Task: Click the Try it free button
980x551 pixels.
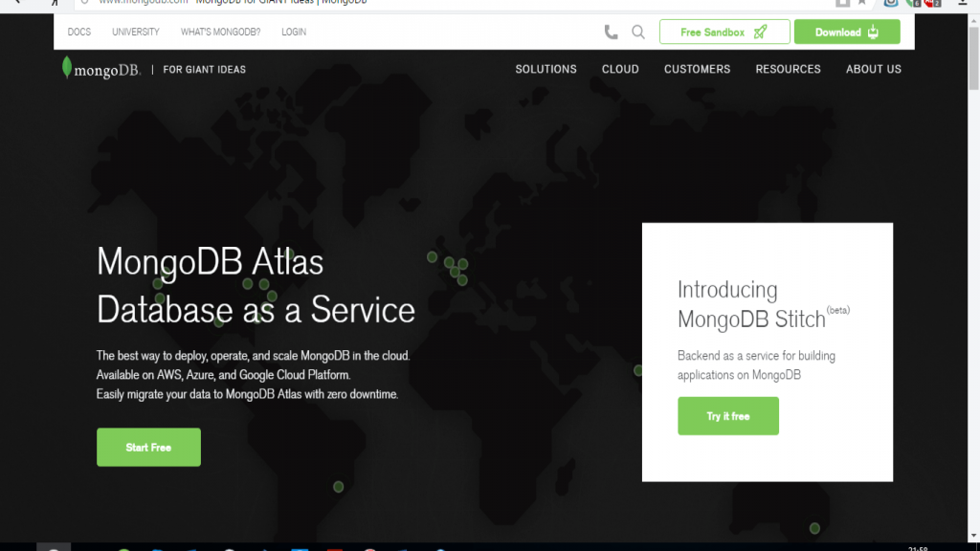Action: (x=728, y=416)
